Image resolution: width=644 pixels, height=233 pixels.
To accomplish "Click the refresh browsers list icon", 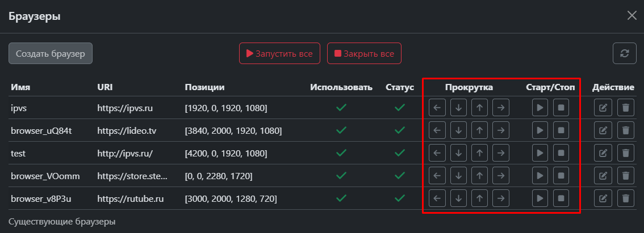I will [624, 53].
